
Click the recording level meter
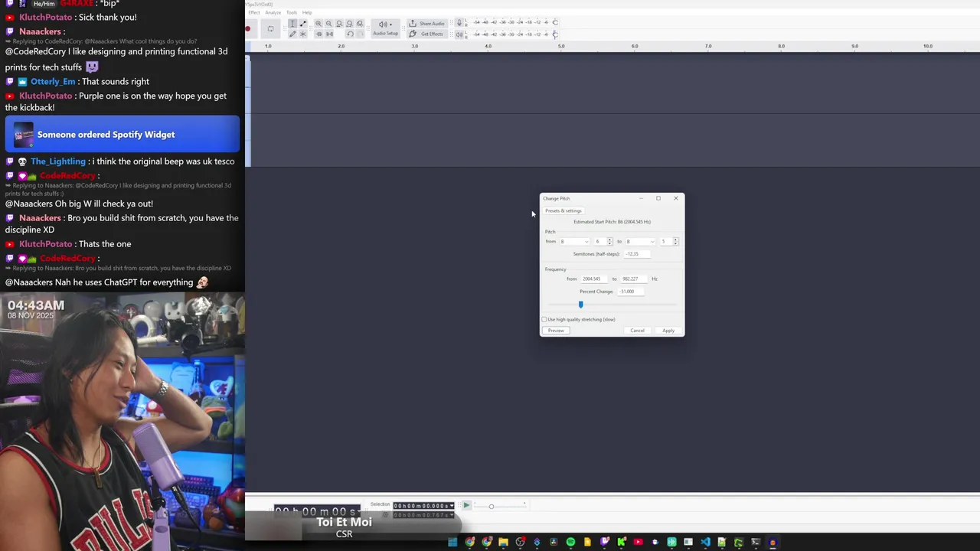[511, 23]
